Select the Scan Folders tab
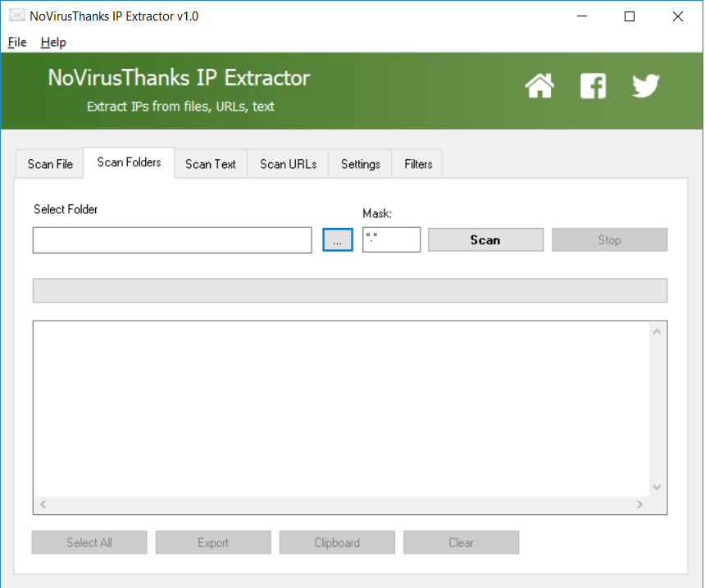The image size is (705, 588). coord(129,162)
